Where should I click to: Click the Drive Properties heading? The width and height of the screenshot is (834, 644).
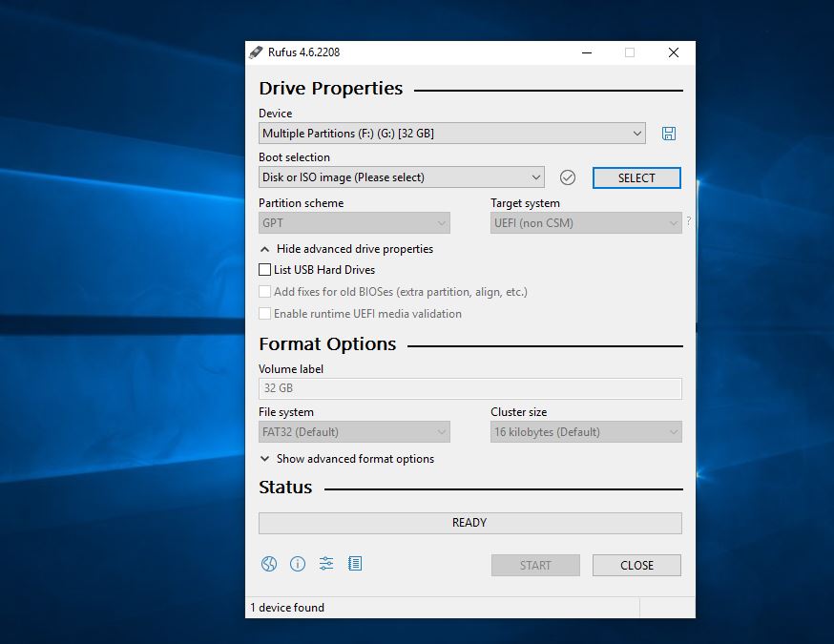pyautogui.click(x=331, y=89)
